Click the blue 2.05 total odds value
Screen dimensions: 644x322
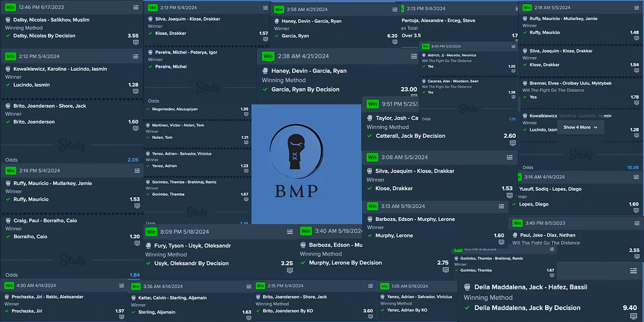132,160
